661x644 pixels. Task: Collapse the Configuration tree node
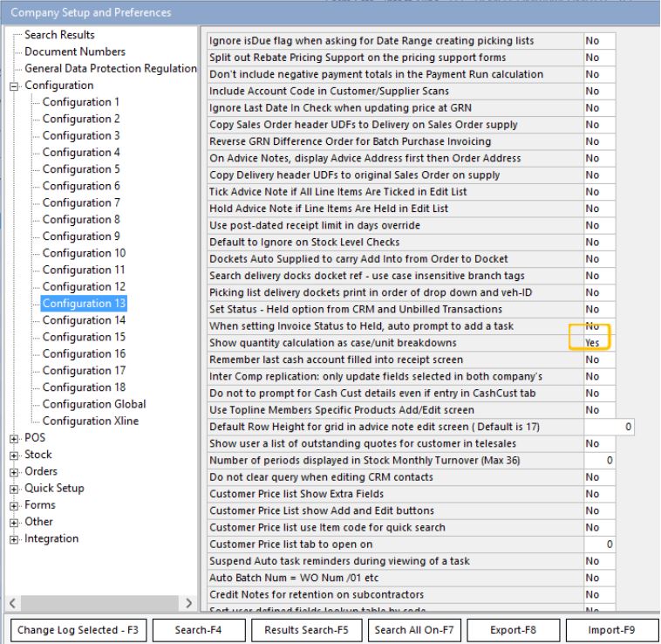pos(14,86)
